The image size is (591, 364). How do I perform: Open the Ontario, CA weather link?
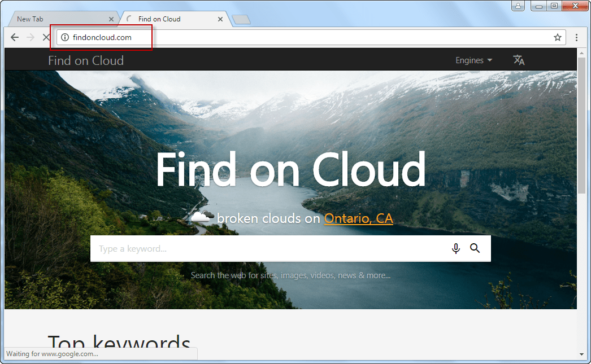pyautogui.click(x=358, y=218)
